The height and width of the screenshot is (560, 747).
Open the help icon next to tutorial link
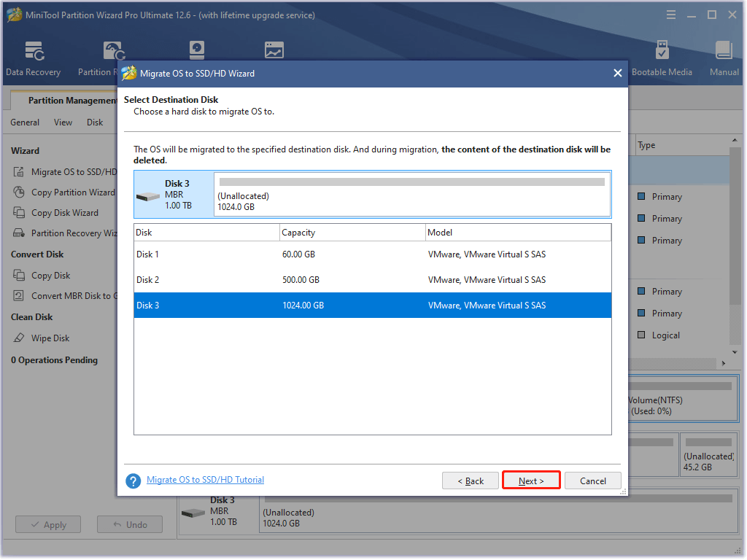click(133, 481)
